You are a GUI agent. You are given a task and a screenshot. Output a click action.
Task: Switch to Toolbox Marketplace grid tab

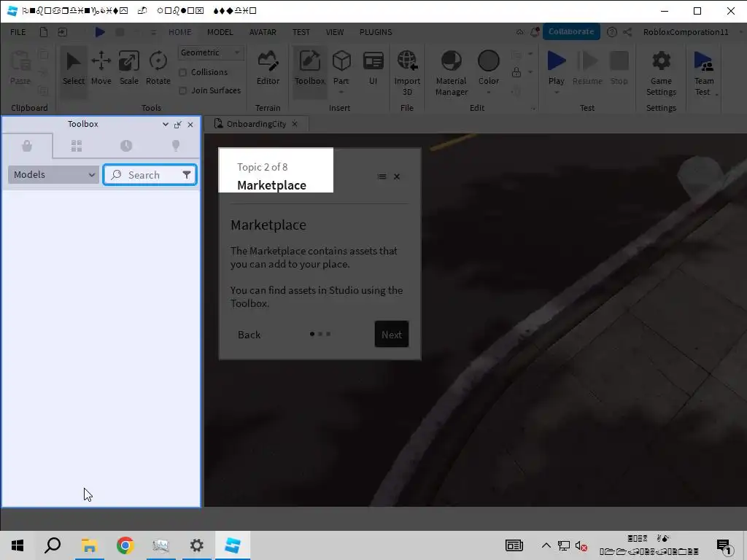coord(77,146)
